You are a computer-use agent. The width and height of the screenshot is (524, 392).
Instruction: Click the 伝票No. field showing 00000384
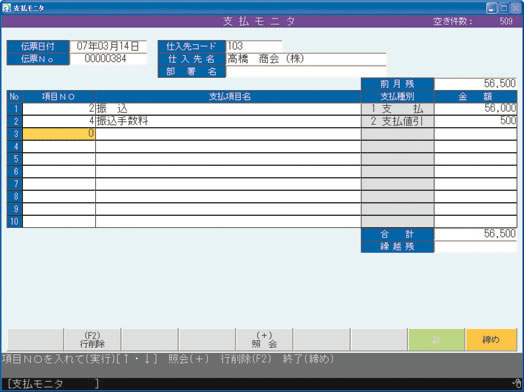coord(108,59)
